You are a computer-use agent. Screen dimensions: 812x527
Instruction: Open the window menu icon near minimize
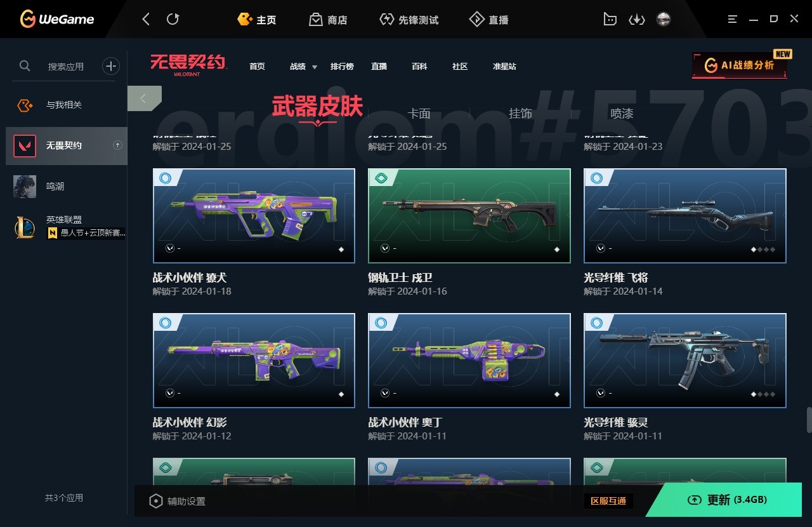coord(733,20)
